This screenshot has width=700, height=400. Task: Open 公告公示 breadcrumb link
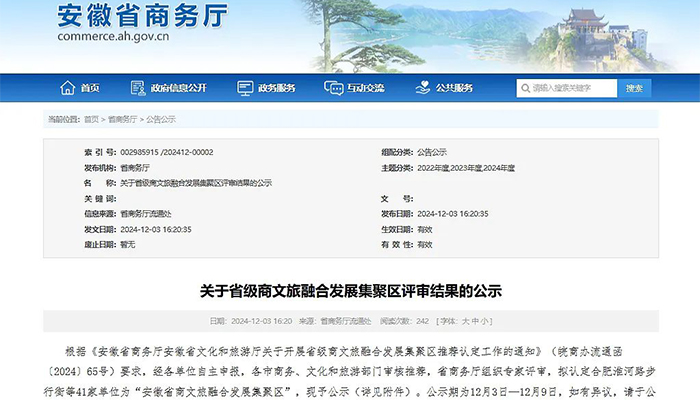pos(160,119)
